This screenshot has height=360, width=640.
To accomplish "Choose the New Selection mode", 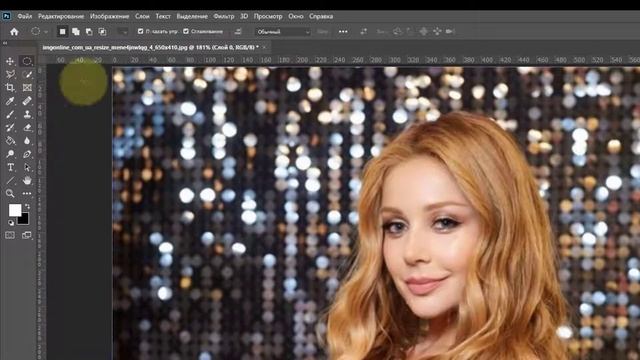I will point(62,31).
